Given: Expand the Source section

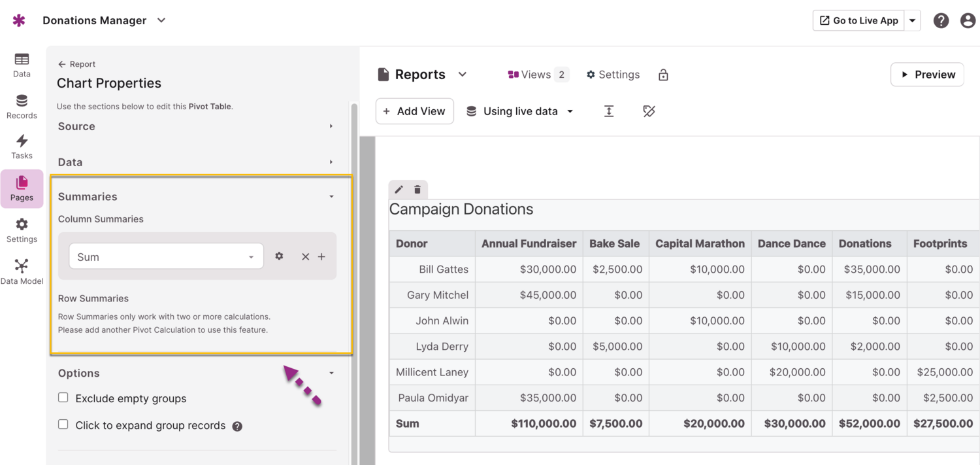Looking at the screenshot, I should point(196,126).
